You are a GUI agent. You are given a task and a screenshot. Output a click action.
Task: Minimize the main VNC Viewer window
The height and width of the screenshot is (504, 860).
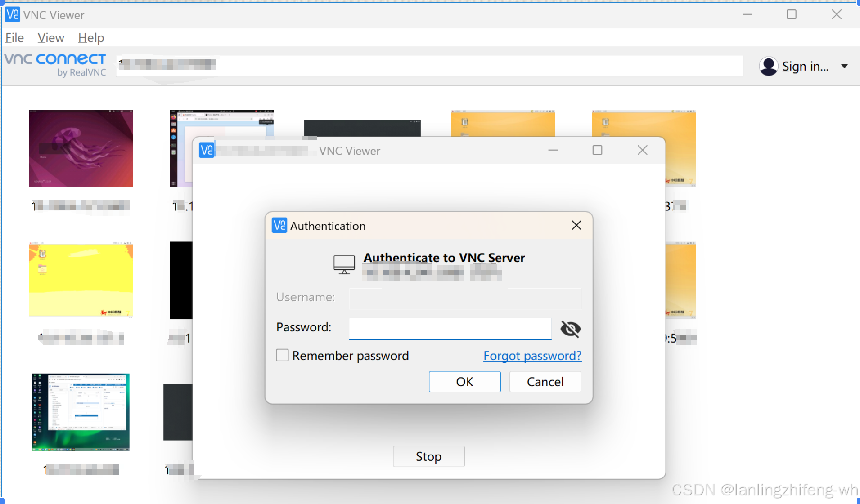pyautogui.click(x=747, y=15)
